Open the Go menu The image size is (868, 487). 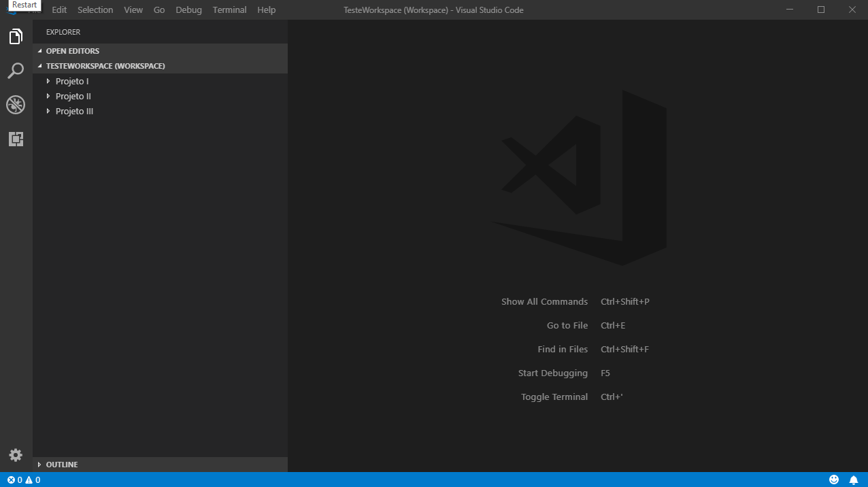(x=159, y=10)
